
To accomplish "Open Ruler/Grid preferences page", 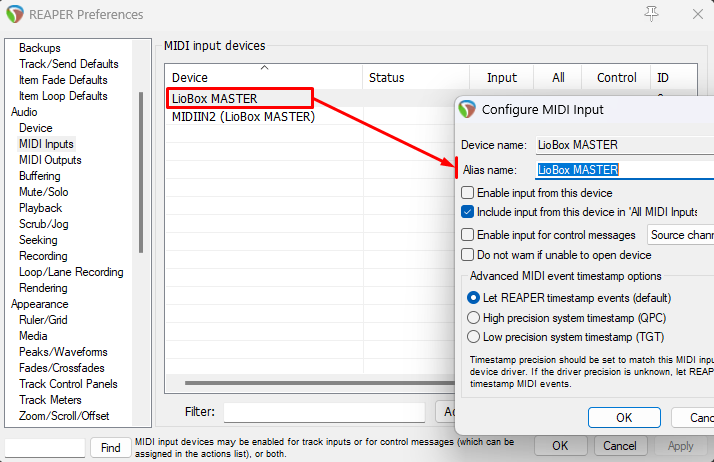I will pos(43,320).
